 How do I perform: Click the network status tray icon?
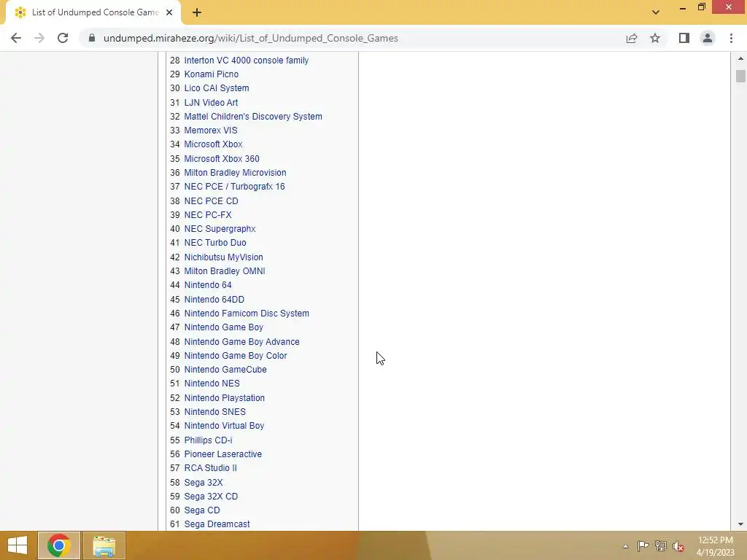tap(660, 545)
